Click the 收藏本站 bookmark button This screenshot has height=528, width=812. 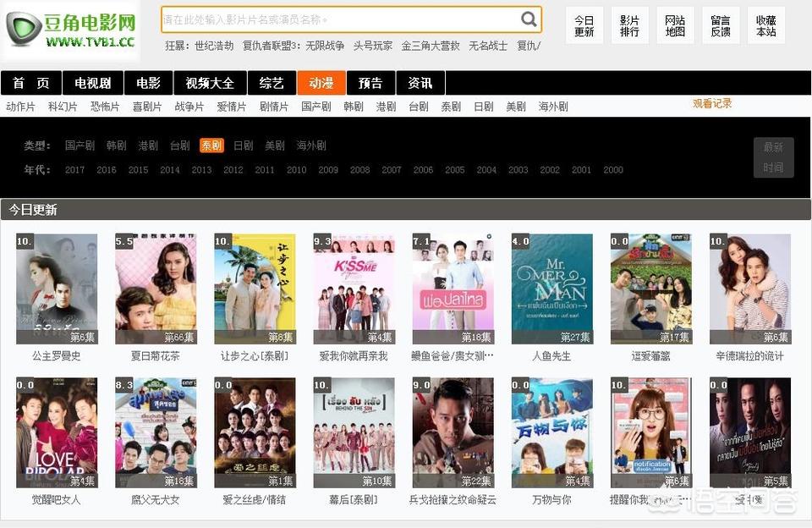[766, 25]
